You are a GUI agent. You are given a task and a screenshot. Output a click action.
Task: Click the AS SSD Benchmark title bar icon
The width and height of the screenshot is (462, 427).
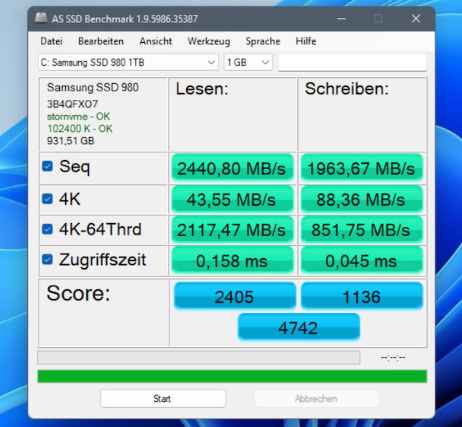[x=41, y=18]
